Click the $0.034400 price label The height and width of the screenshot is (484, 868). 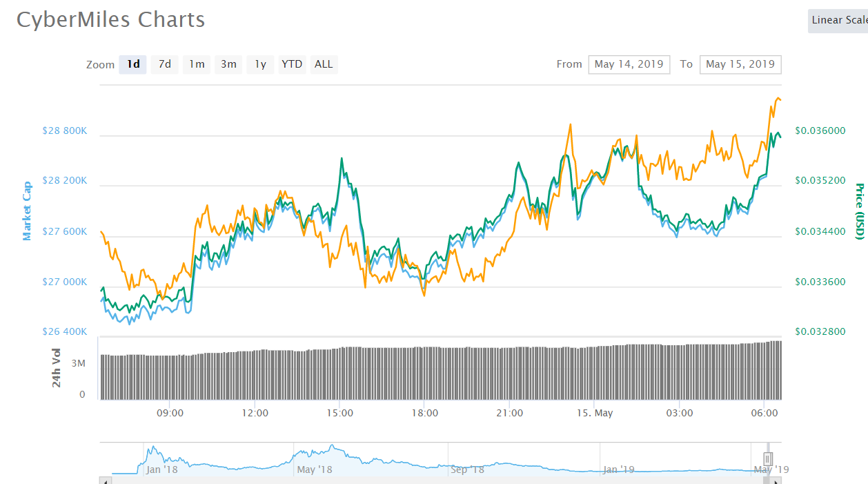pos(820,232)
